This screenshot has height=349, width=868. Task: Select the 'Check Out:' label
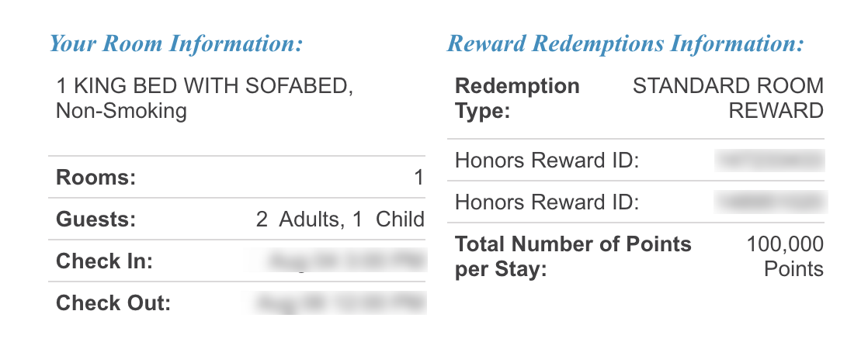point(113,303)
